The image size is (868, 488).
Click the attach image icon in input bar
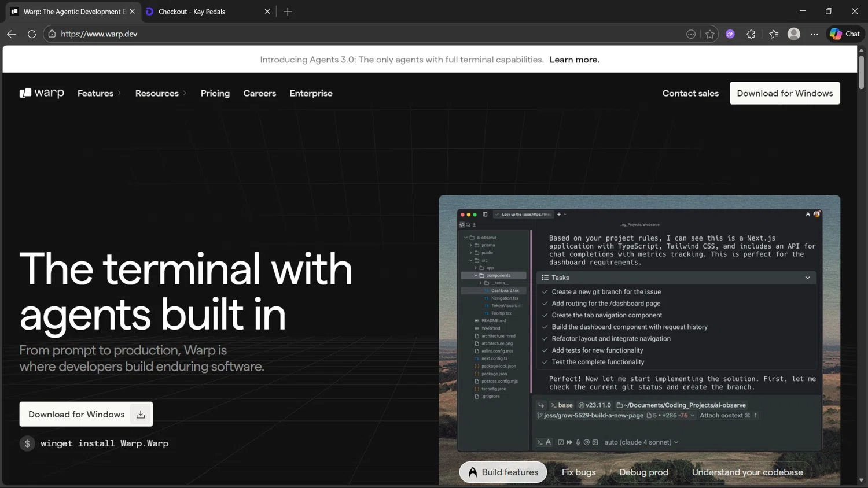point(595,442)
